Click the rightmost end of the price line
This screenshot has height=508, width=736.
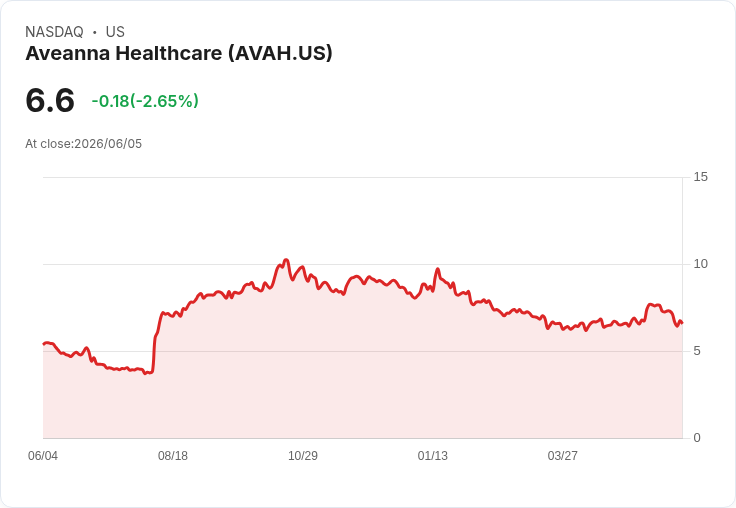click(x=682, y=323)
